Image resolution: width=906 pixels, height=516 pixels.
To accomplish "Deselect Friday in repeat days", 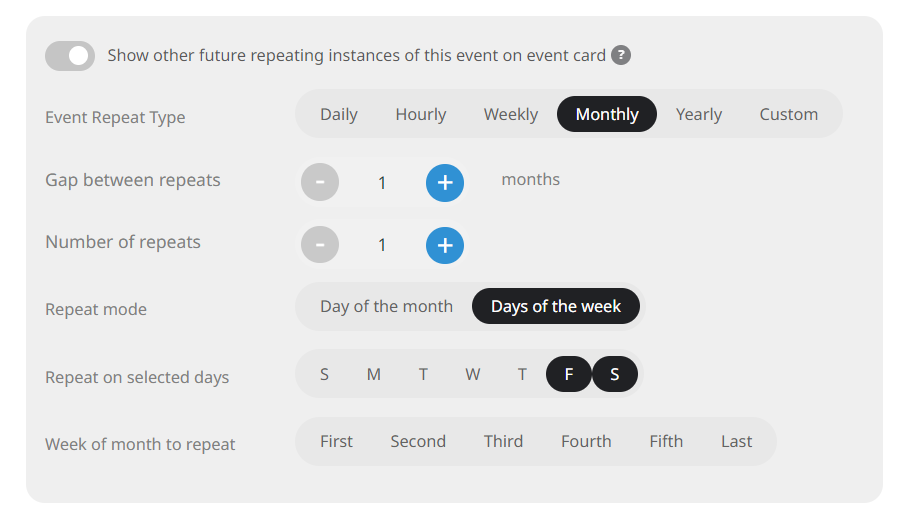I will coord(569,374).
